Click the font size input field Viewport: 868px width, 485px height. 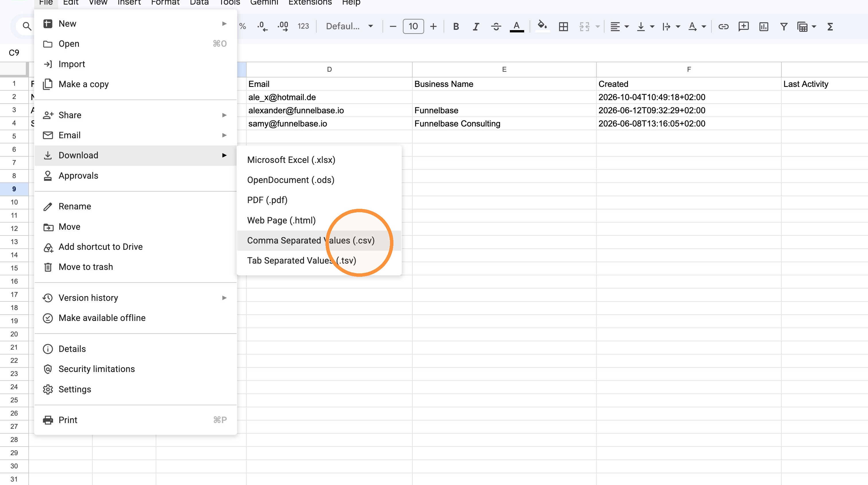coord(413,26)
